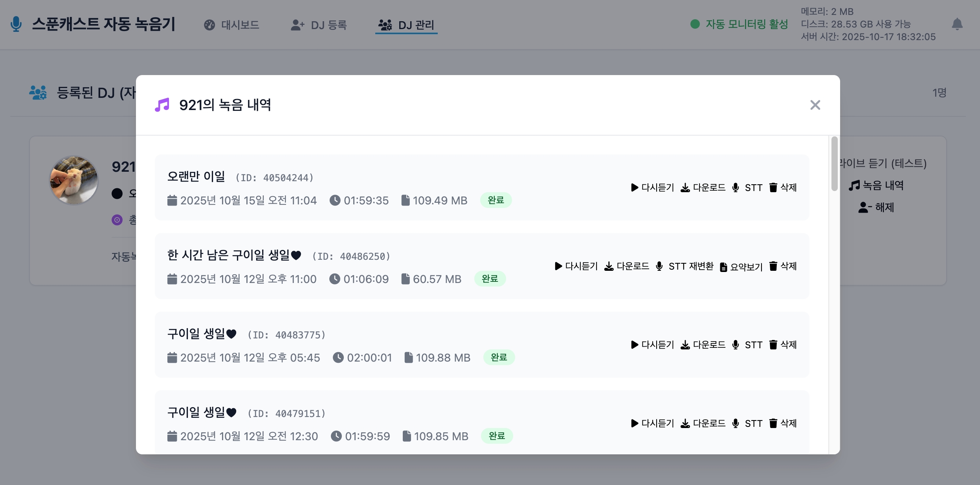Close the 921의 녹음 내역 dialog

click(x=815, y=105)
